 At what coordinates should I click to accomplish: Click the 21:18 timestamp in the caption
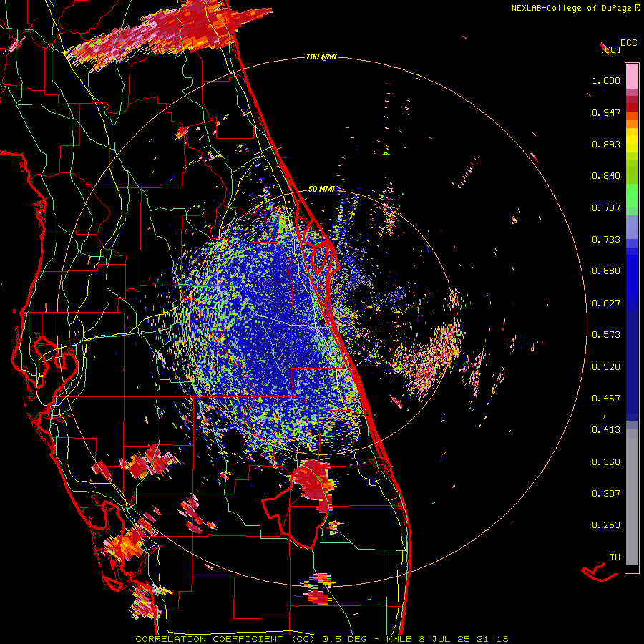coord(492,639)
